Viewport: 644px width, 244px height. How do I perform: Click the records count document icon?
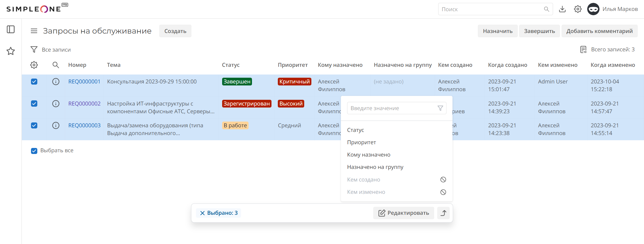(583, 50)
